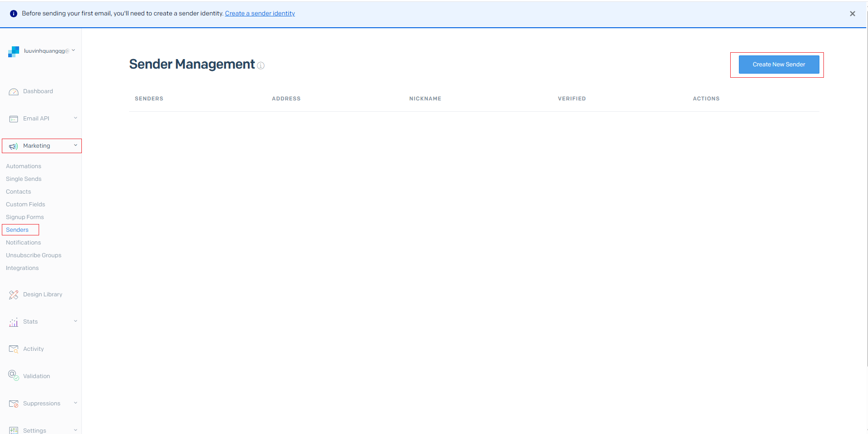Click the Validation at-sign icon
The width and height of the screenshot is (868, 434).
(x=14, y=375)
